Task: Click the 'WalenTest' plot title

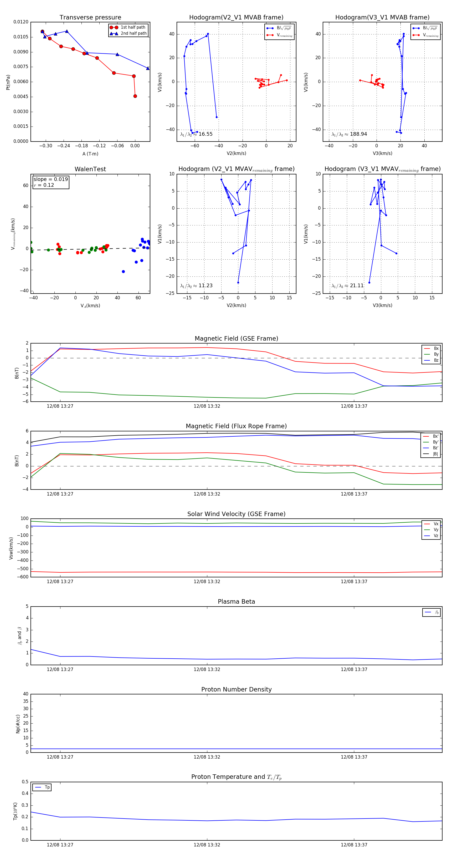Action: click(x=90, y=169)
